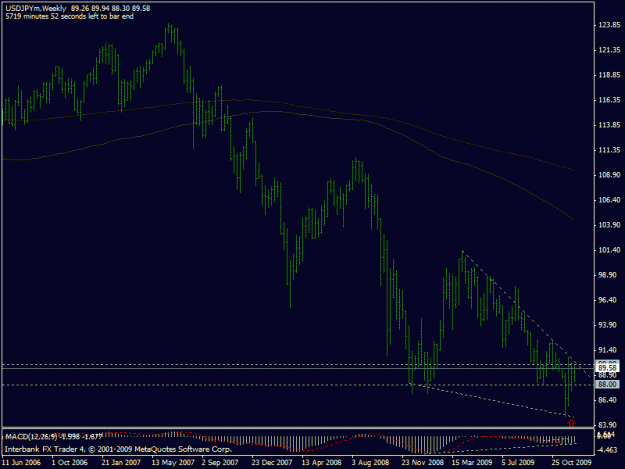Select the 88.00 horizontal level price tag
This screenshot has width=625, height=469.
[x=607, y=385]
